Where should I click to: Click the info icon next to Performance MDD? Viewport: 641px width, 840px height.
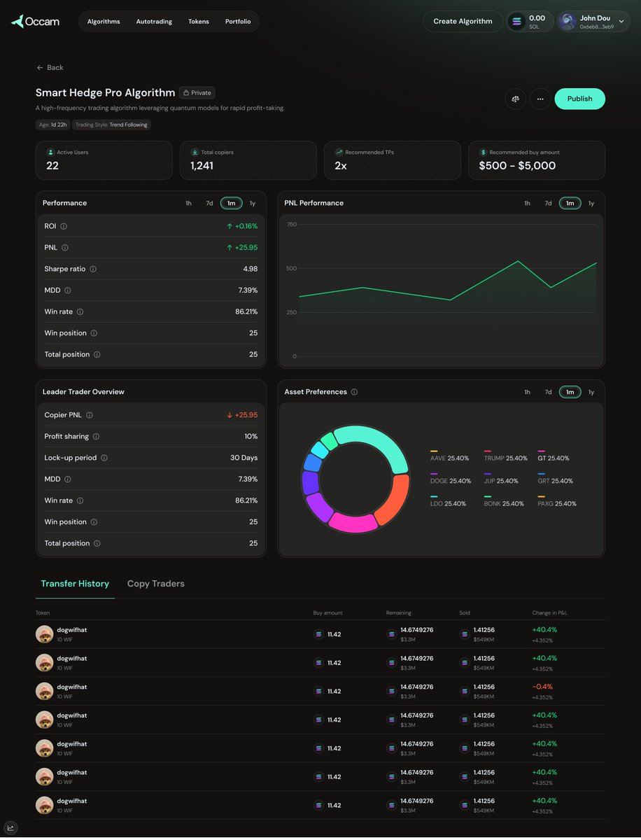coord(68,290)
